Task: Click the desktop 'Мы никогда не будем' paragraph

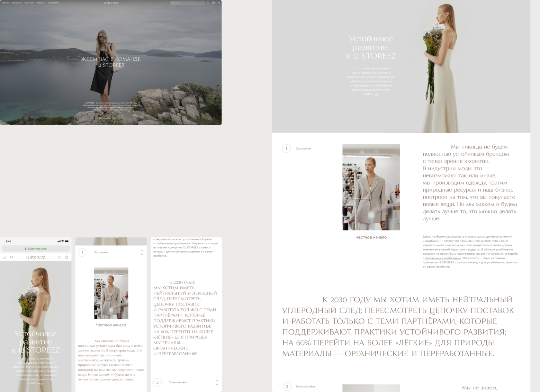Action: pos(470,183)
